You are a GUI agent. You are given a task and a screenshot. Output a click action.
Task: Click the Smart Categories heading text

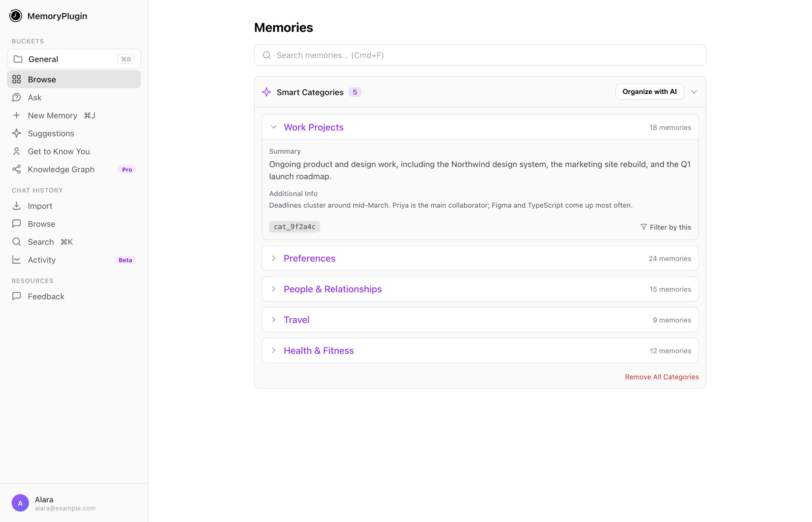pos(310,92)
